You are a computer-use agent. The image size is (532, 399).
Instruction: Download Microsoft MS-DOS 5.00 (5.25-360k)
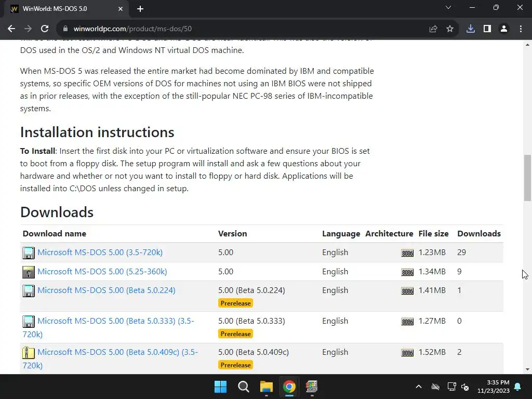point(102,271)
